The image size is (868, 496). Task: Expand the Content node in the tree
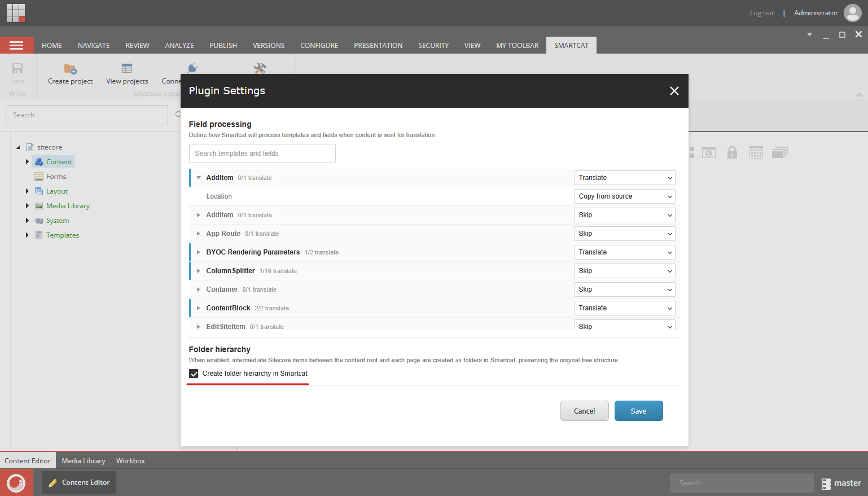point(27,162)
